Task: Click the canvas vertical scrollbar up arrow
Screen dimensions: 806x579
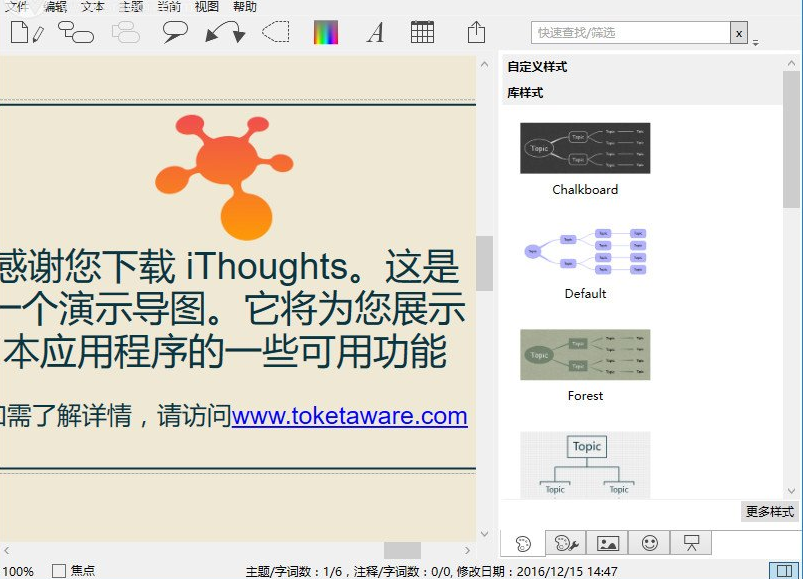Action: coord(484,65)
